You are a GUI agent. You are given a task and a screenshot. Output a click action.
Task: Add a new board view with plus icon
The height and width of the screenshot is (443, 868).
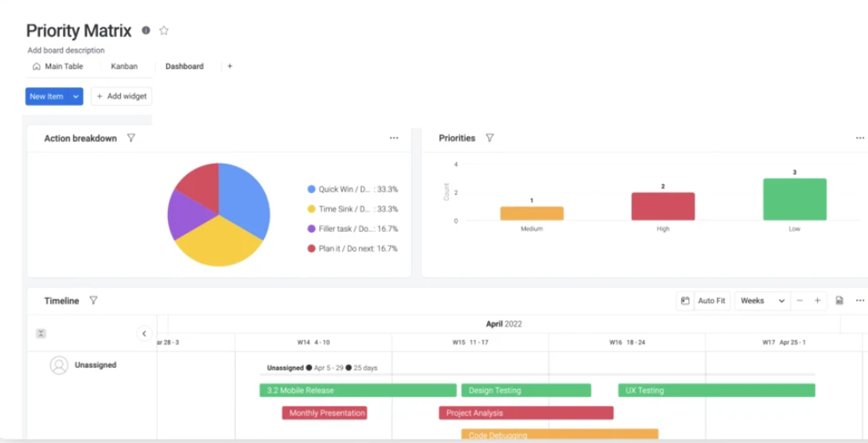coord(230,66)
